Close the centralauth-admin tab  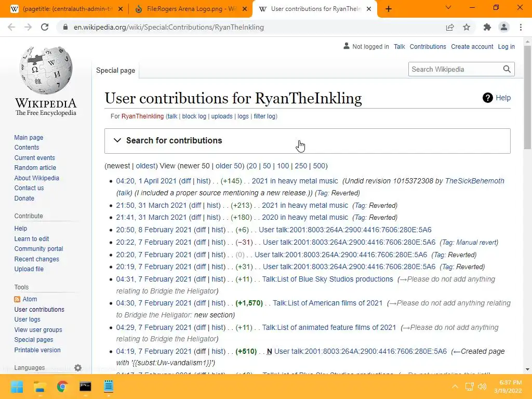click(x=121, y=9)
